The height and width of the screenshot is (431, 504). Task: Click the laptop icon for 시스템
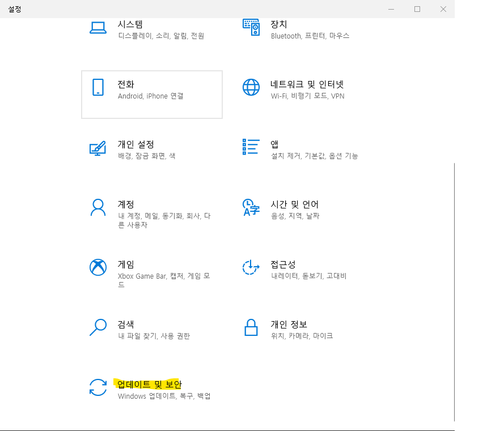click(98, 27)
